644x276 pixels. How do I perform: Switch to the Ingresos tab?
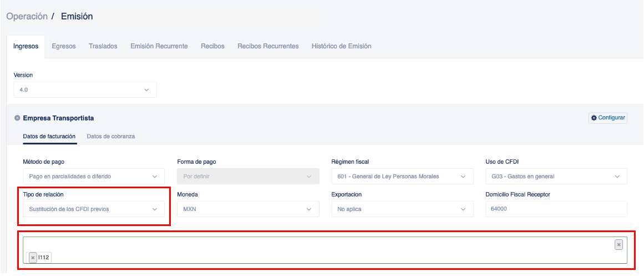pos(26,46)
